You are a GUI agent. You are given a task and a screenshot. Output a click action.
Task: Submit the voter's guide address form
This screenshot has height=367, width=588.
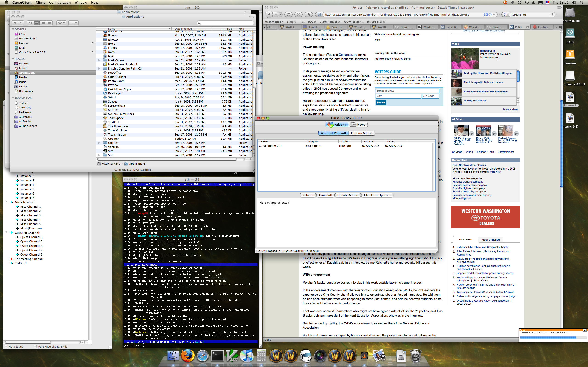(x=381, y=103)
